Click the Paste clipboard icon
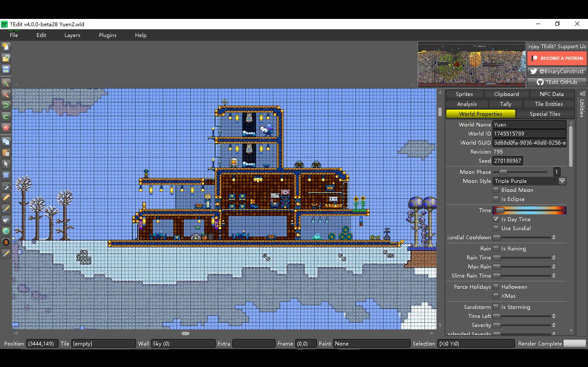Screen dimensions: 588x367 [x=6, y=152]
